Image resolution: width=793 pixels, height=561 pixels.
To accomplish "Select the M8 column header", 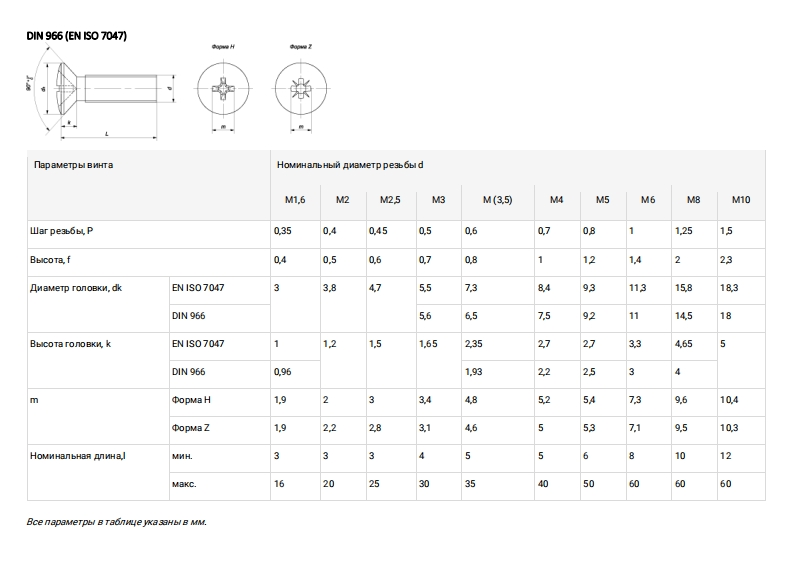I will click(693, 200).
